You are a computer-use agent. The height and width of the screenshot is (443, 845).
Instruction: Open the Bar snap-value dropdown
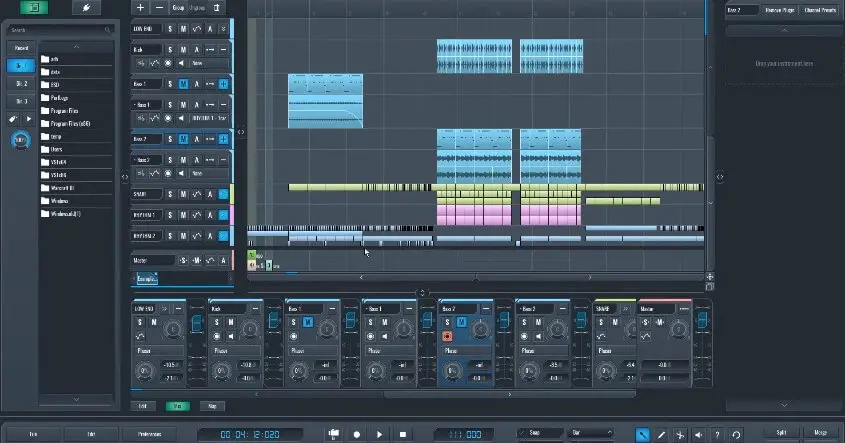pos(591,433)
